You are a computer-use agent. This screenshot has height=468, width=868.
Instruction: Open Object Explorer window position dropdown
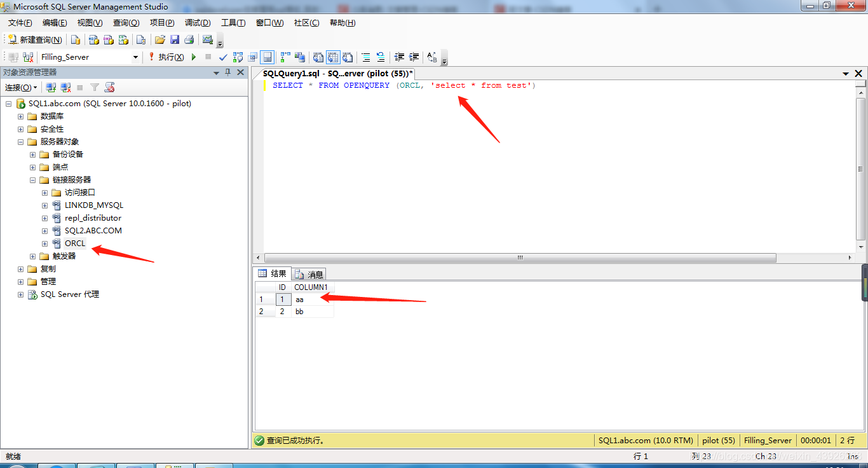[x=216, y=72]
